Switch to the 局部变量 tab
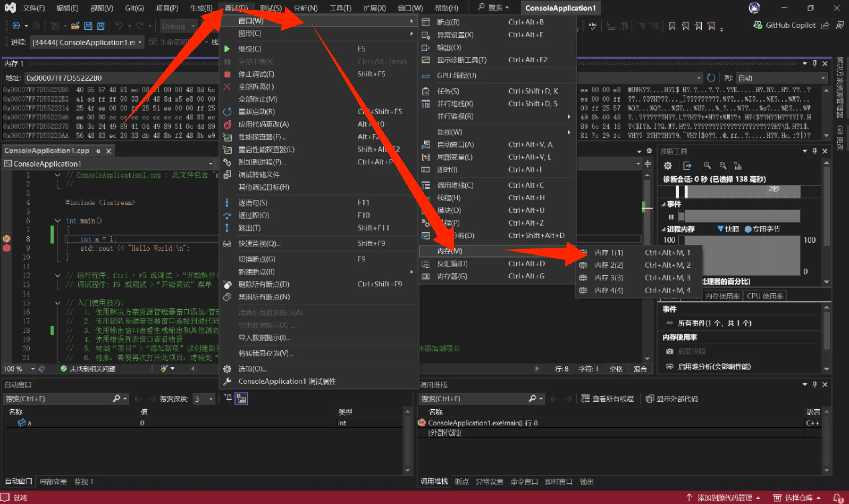Viewport: 849px width, 504px height. 53,482
